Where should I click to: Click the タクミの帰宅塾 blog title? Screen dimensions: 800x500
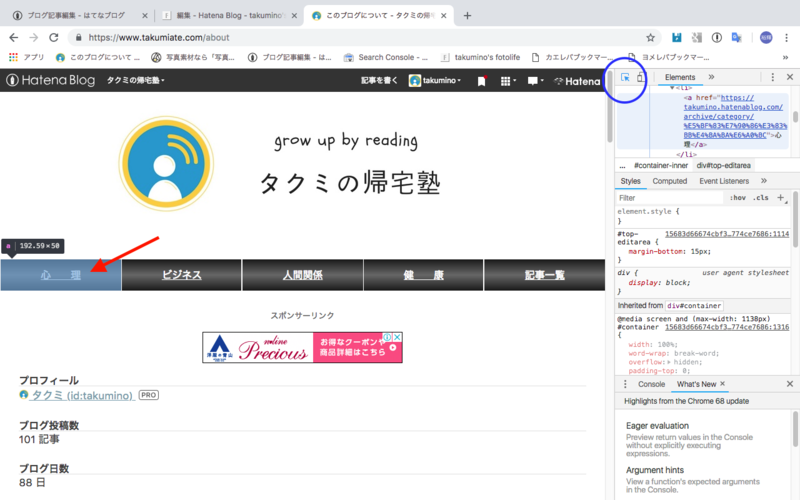(x=349, y=183)
